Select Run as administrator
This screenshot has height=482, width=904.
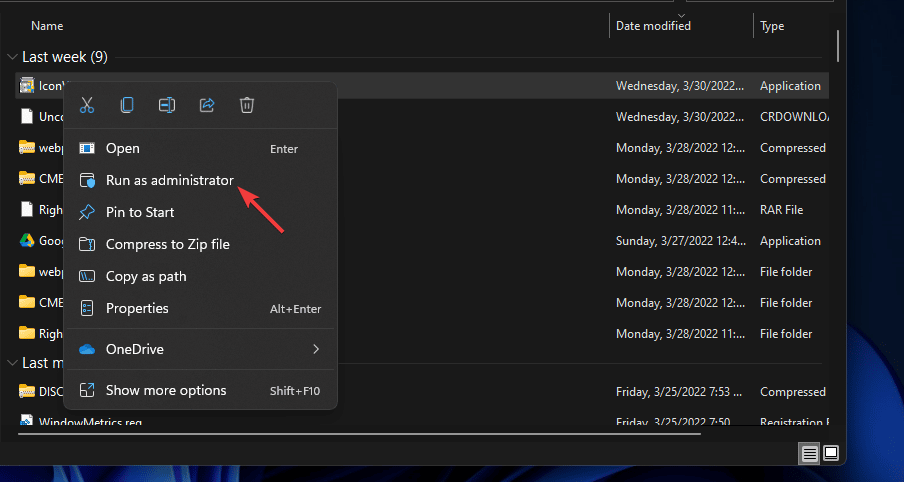200,180
